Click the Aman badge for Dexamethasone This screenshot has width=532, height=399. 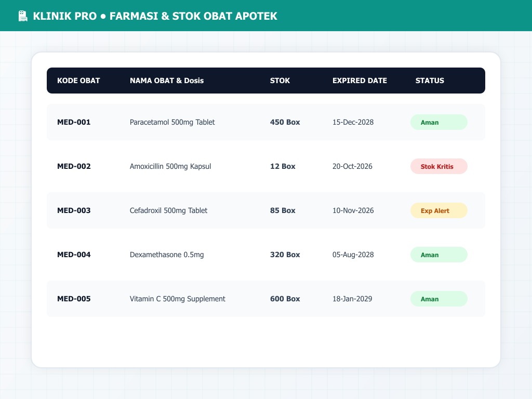pyautogui.click(x=438, y=255)
